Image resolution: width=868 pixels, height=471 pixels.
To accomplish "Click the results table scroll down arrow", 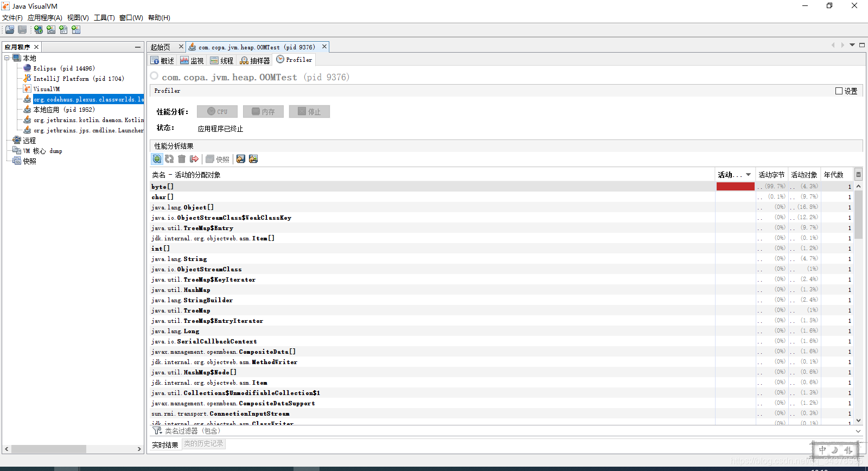I will click(x=858, y=421).
